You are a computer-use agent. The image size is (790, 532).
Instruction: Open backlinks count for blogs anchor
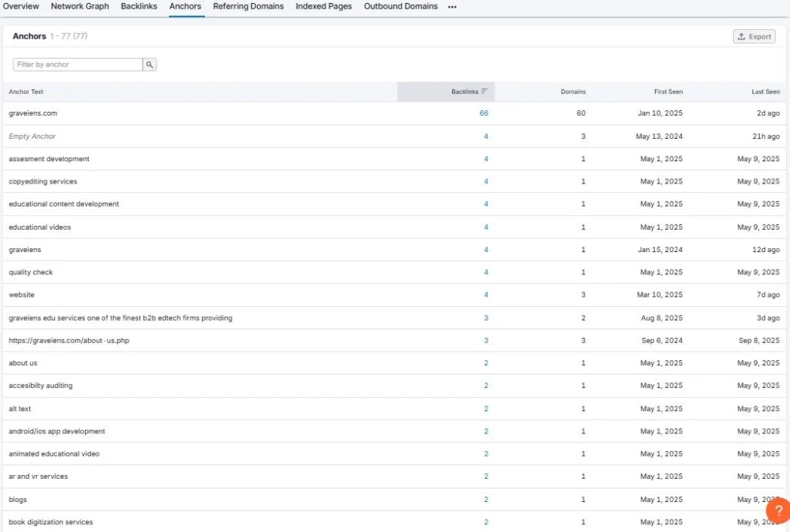(x=486, y=500)
